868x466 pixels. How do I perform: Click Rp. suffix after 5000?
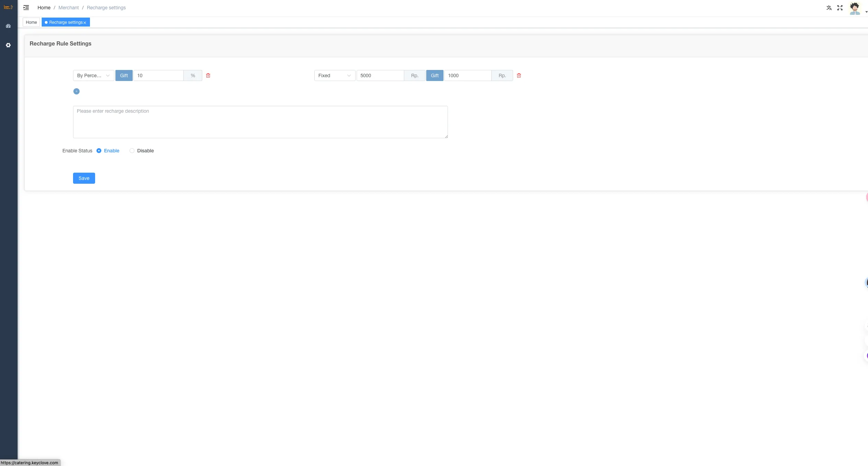(415, 75)
